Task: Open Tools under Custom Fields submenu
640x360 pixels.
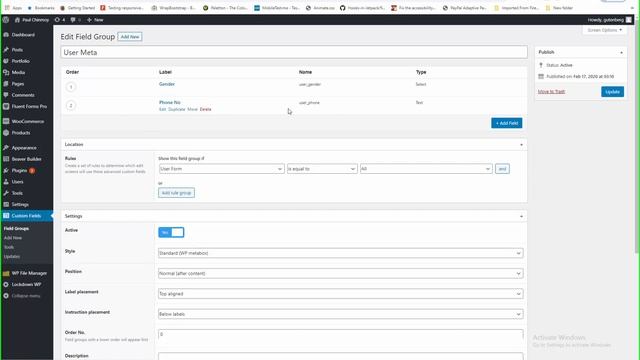Action: [9, 247]
